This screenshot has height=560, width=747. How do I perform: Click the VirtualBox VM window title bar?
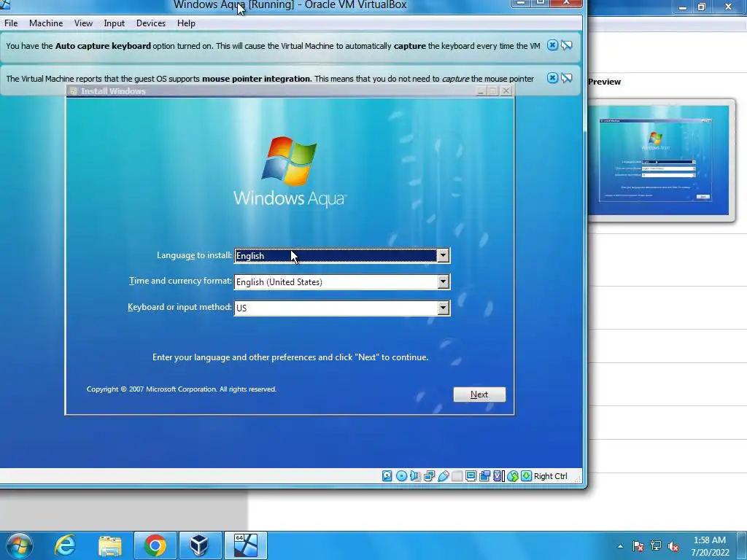290,5
